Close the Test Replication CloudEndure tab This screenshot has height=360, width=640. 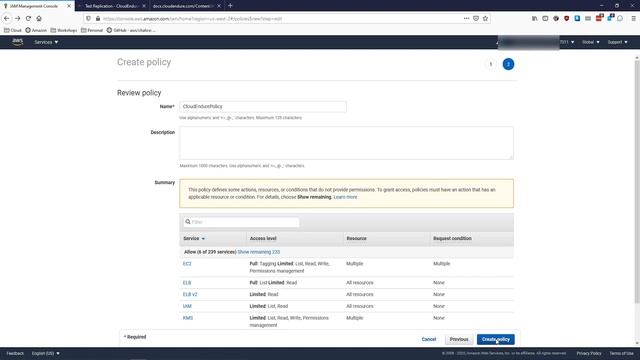(x=144, y=6)
